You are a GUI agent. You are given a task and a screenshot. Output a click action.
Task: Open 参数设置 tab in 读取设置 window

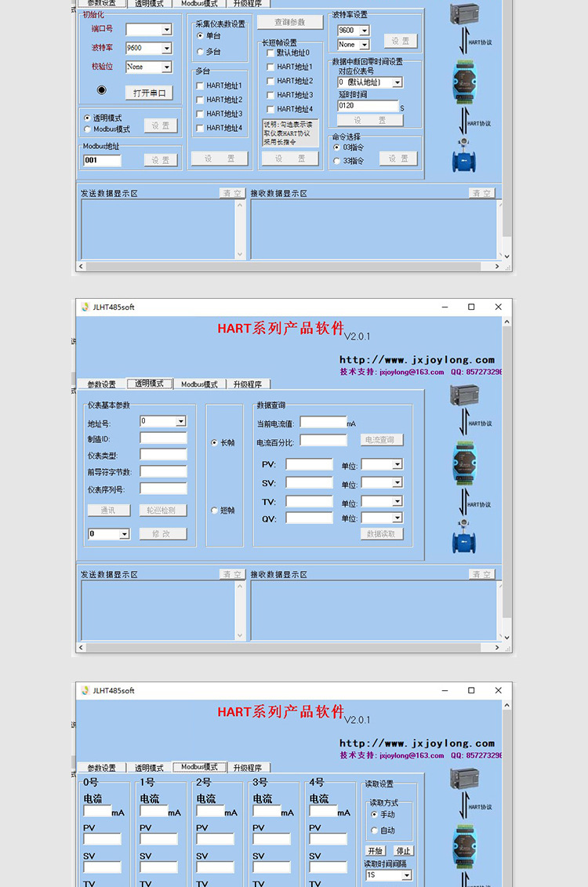pos(102,768)
